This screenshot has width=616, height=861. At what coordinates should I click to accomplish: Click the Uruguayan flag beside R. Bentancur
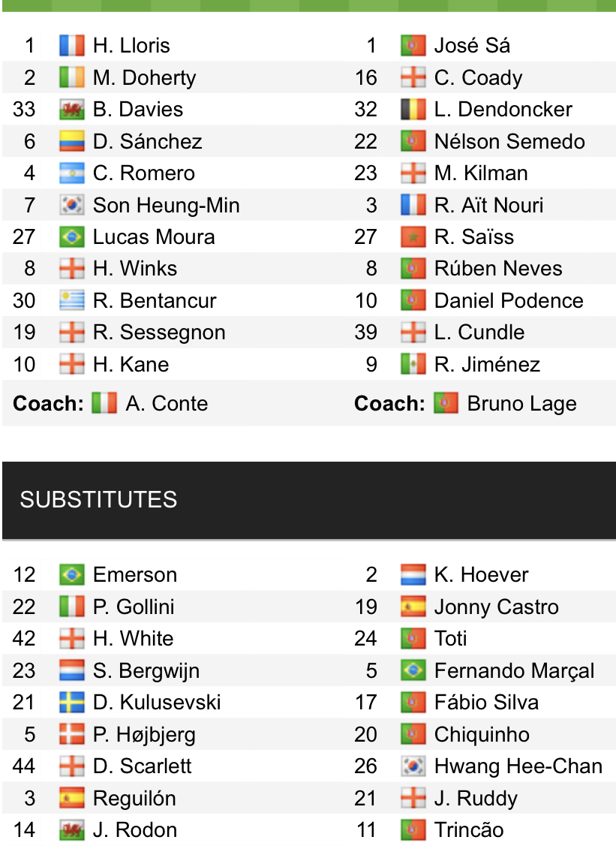(x=72, y=301)
